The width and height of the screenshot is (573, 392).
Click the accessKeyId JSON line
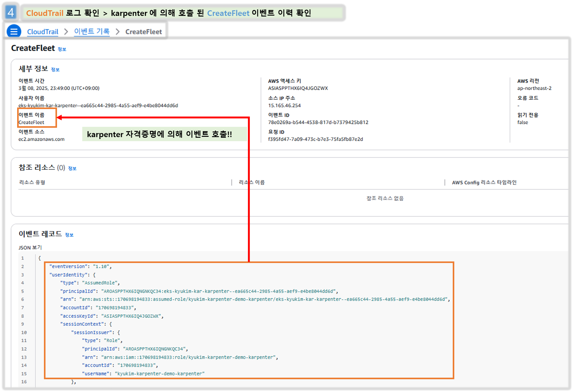pyautogui.click(x=112, y=316)
